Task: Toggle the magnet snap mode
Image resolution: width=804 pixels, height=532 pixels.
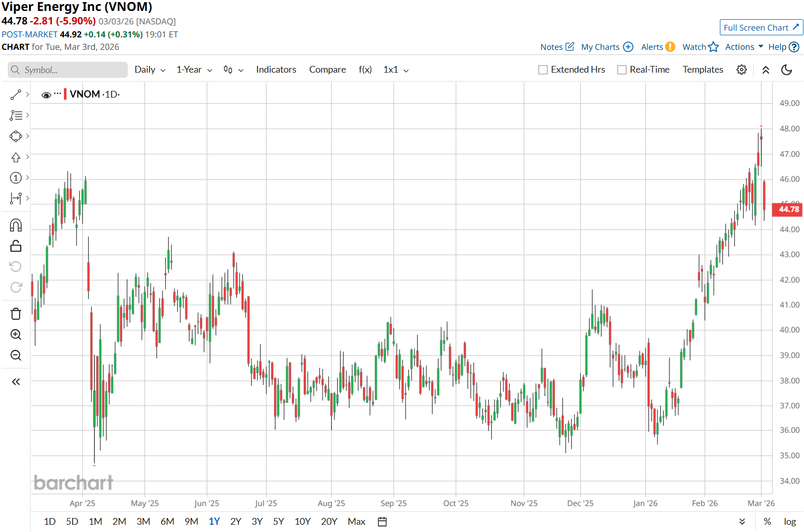Action: click(x=16, y=225)
